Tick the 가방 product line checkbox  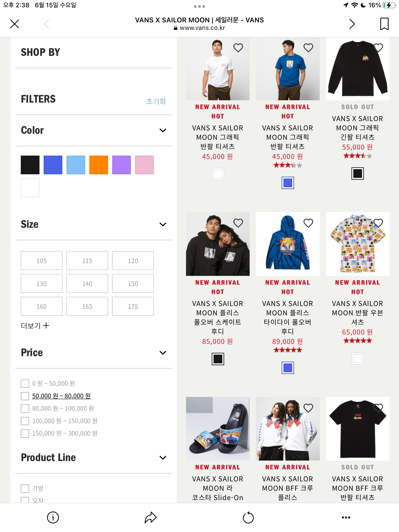tap(25, 488)
